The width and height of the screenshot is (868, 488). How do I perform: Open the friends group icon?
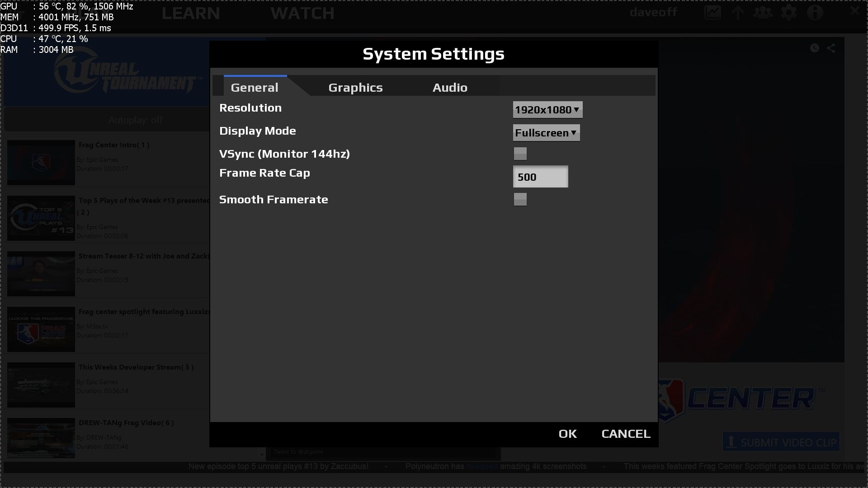[x=763, y=13]
